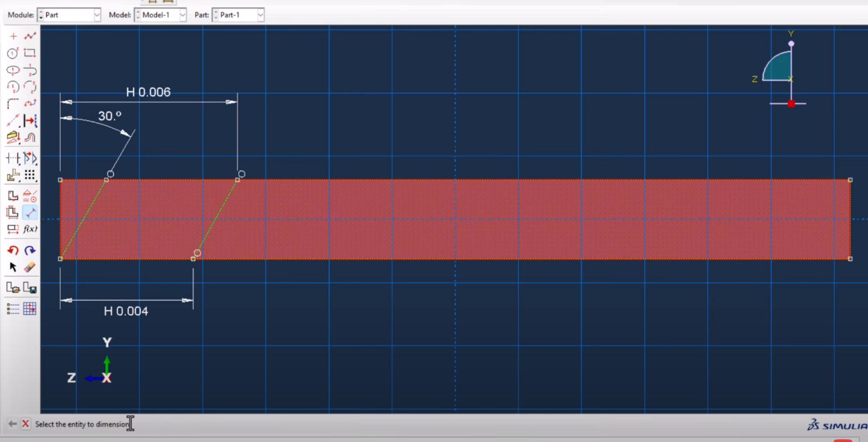This screenshot has height=442, width=868.
Task: Select the Linear Pattern tool
Action: pyautogui.click(x=30, y=175)
